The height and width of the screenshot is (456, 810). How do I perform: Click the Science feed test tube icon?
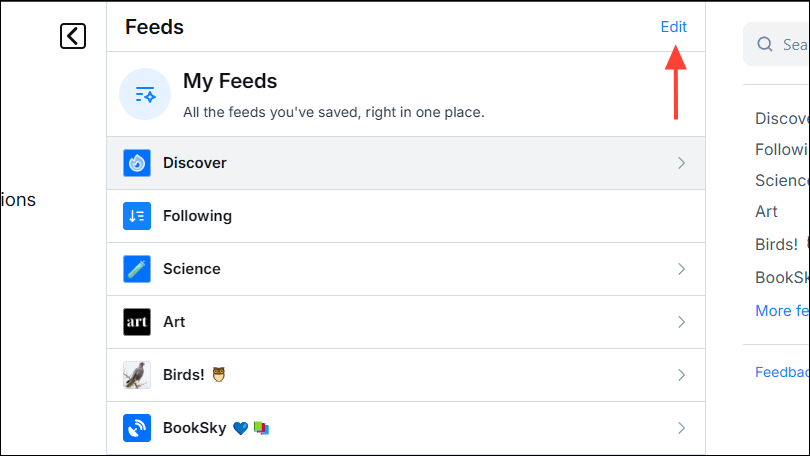coord(137,269)
